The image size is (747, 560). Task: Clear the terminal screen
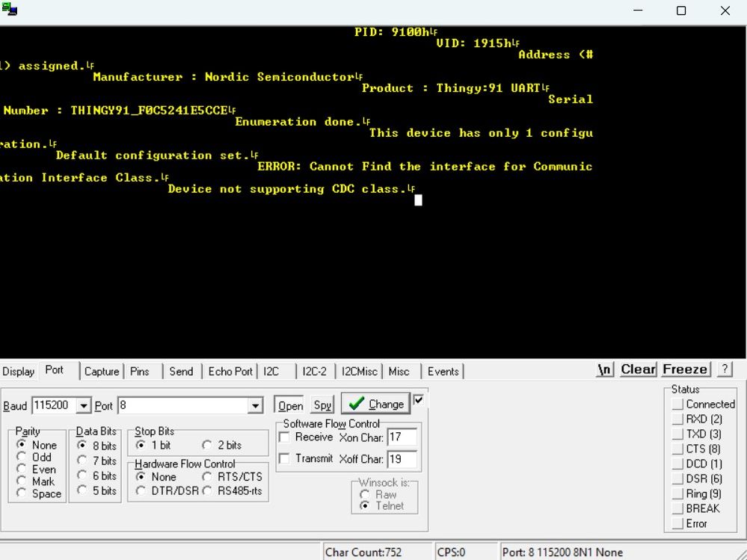tap(637, 369)
